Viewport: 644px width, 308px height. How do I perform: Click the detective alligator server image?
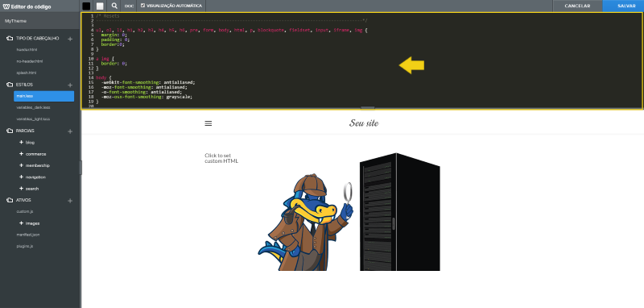(x=349, y=212)
